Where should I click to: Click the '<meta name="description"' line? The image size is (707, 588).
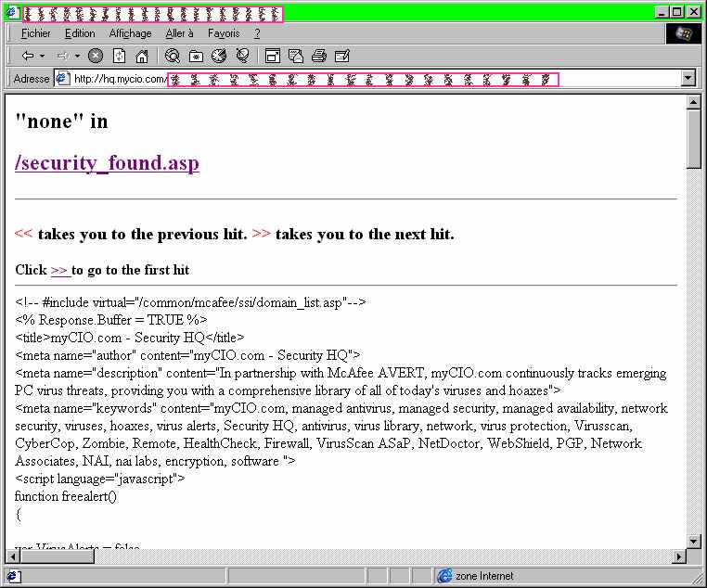(341, 381)
